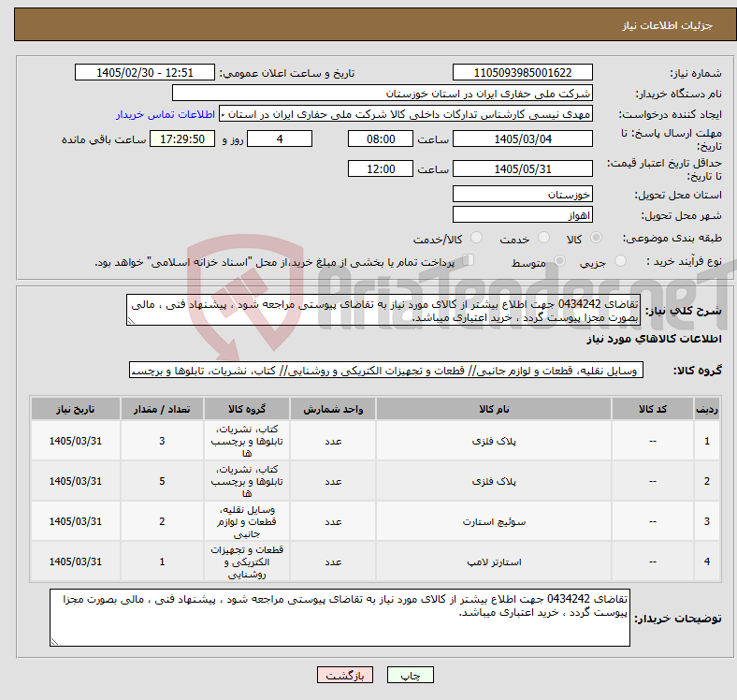737x700 pixels.
Task: Click the شماره نیاز field 1105093985001622
Action: coord(522,72)
